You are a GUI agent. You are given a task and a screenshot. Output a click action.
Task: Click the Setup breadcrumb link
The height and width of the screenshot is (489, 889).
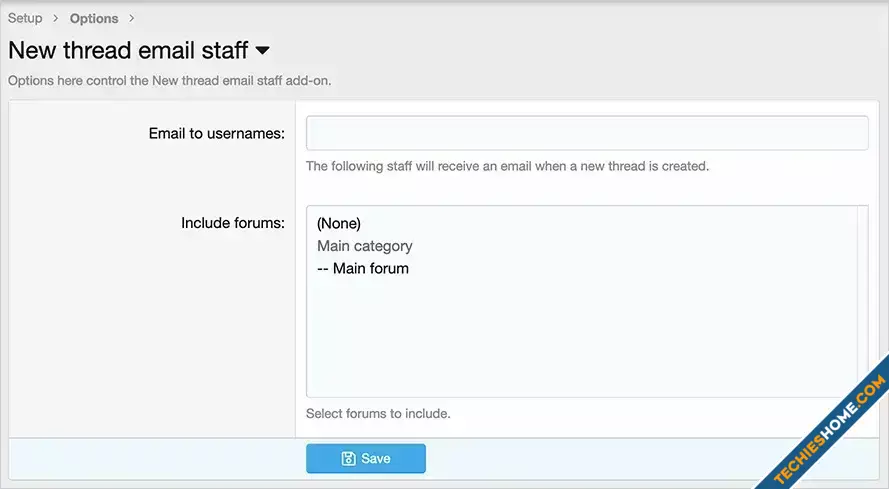pyautogui.click(x=25, y=18)
